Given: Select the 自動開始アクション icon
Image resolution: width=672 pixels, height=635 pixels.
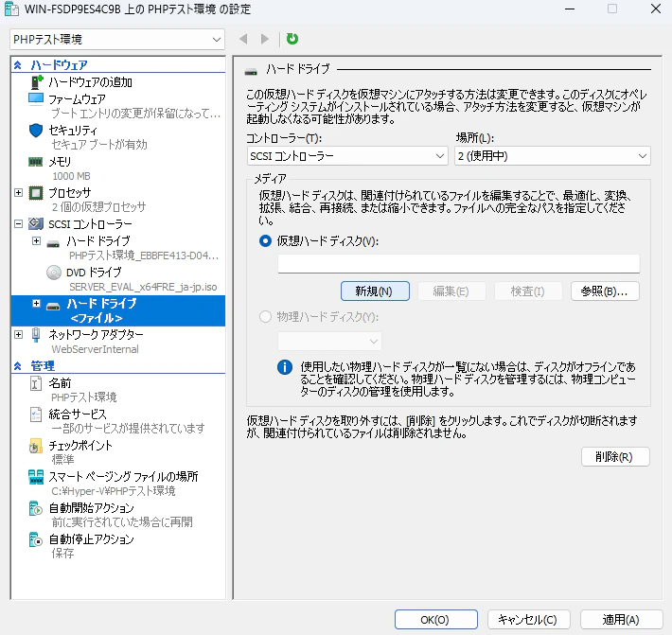Looking at the screenshot, I should pyautogui.click(x=36, y=508).
